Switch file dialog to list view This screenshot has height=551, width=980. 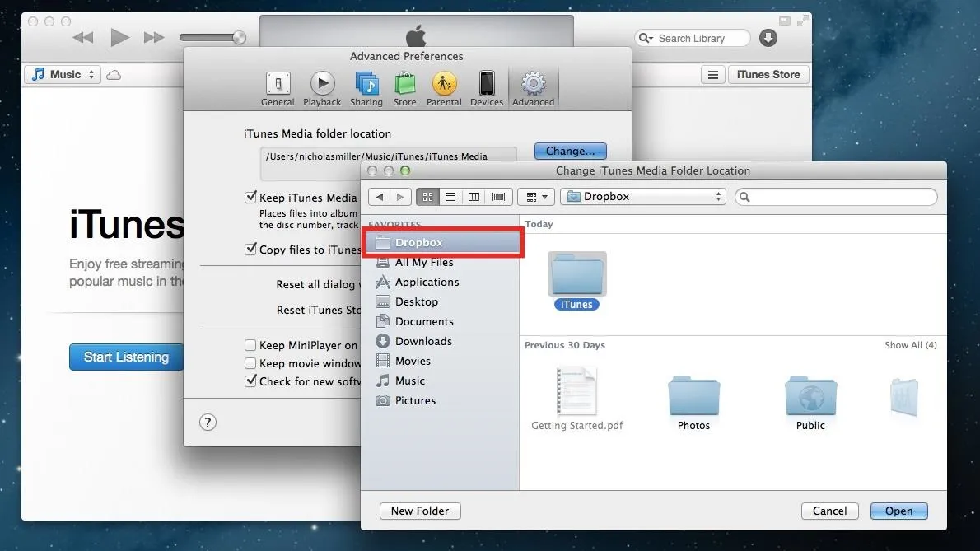pos(450,197)
